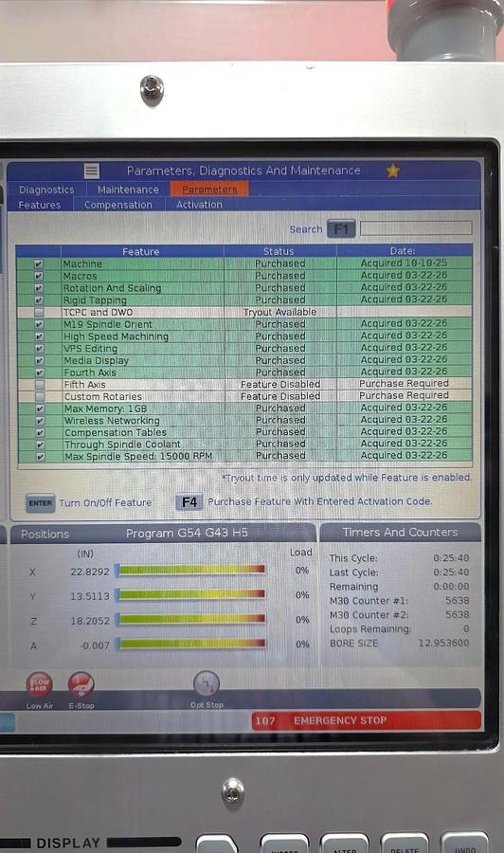Click the Positions panel title
The image size is (504, 853).
pos(45,535)
